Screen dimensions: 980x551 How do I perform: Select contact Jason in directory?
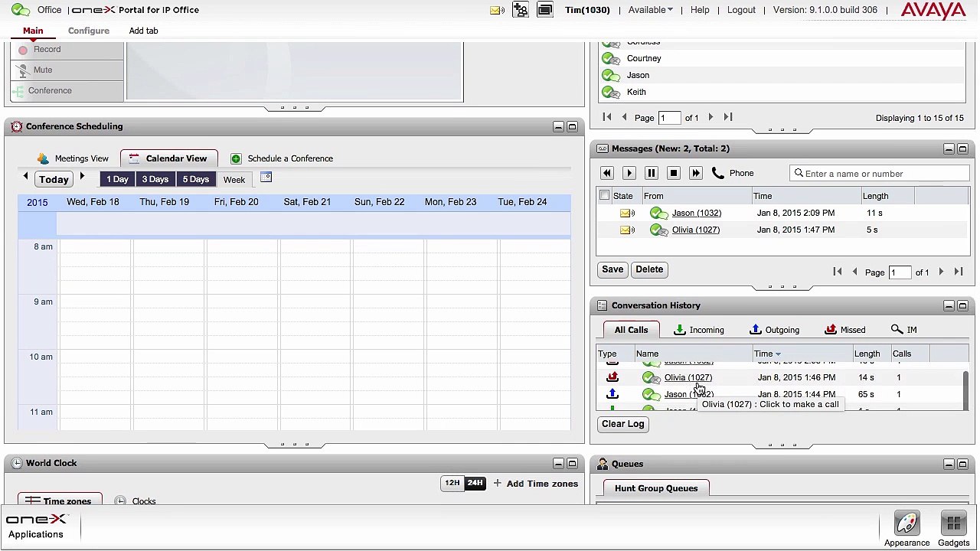coord(638,75)
